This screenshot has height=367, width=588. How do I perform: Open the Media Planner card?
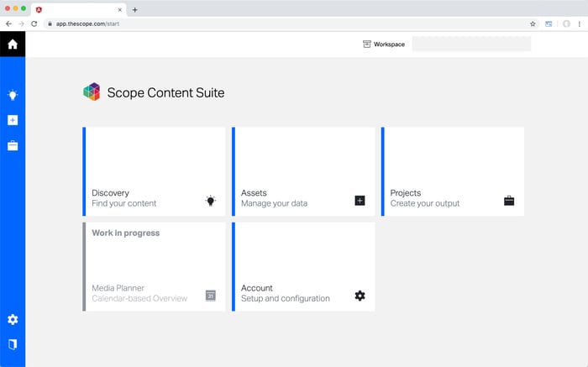pyautogui.click(x=154, y=266)
